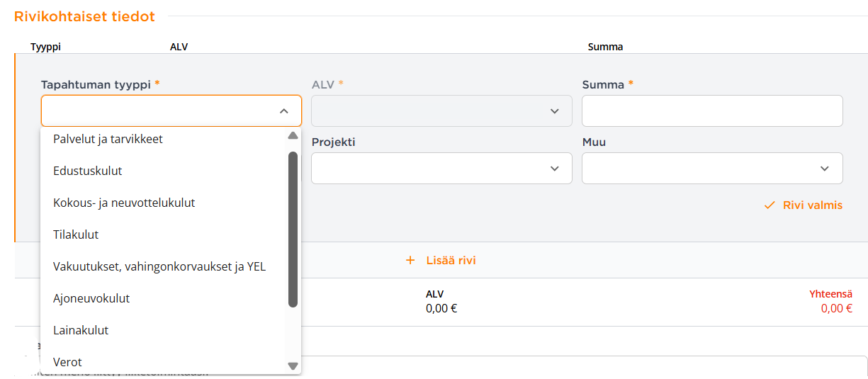Expand the Projekti dropdown
The width and height of the screenshot is (868, 379).
click(x=441, y=169)
